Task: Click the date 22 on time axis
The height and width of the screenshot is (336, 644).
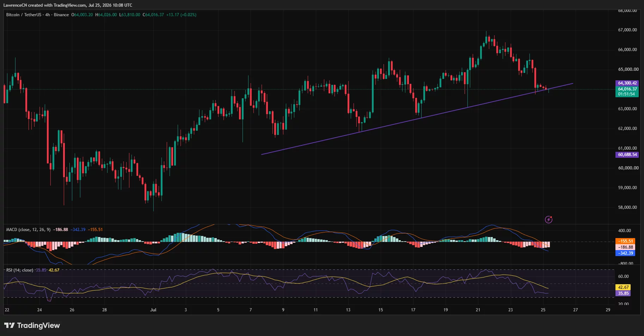Action: click(x=7, y=310)
